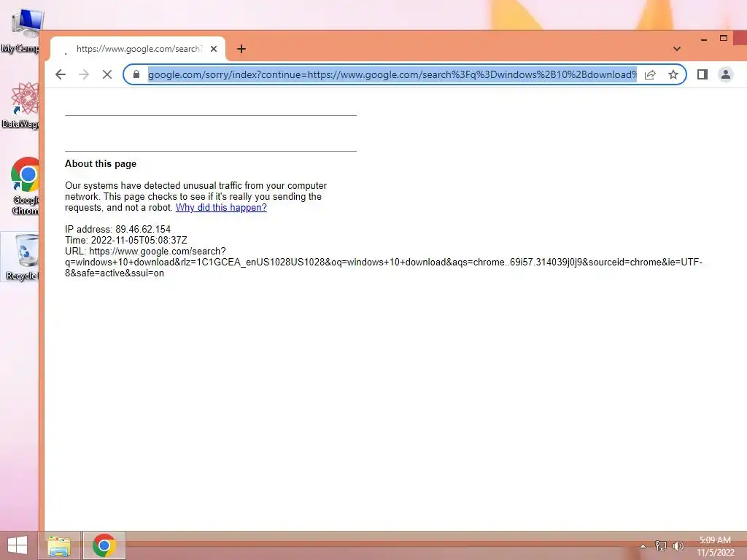Viewport: 747px width, 560px height.
Task: Show hidden system tray icons
Action: (x=643, y=546)
